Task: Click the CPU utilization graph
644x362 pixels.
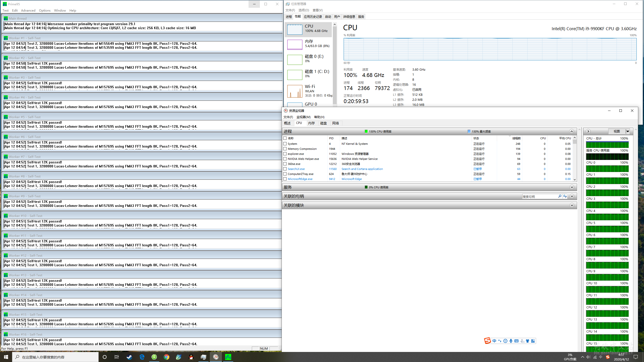Action: point(490,49)
